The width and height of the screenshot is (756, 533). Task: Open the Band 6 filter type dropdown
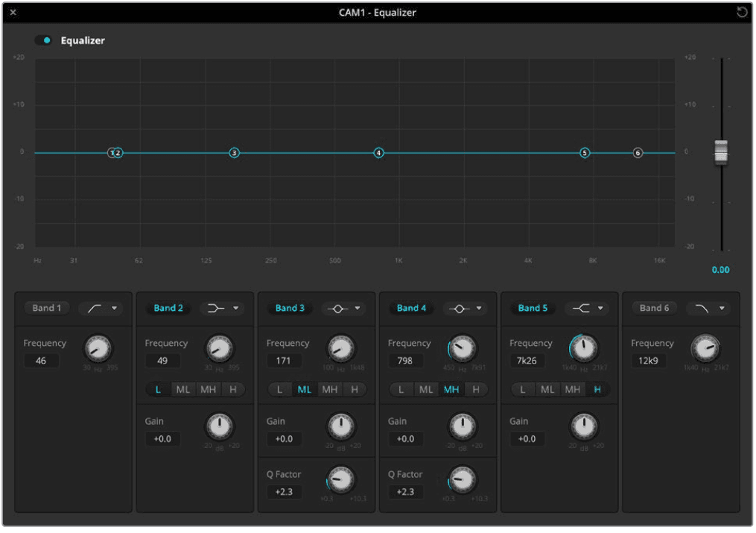[x=709, y=308]
